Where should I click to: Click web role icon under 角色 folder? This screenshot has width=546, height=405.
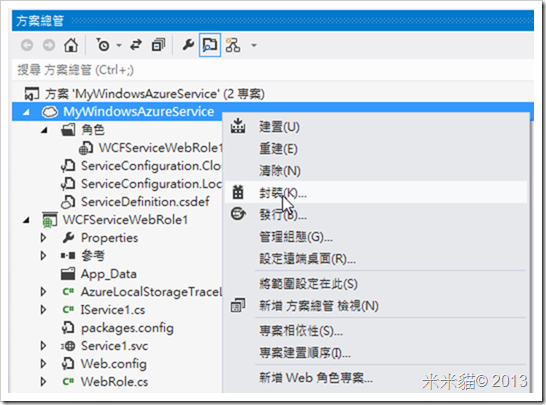(86, 148)
